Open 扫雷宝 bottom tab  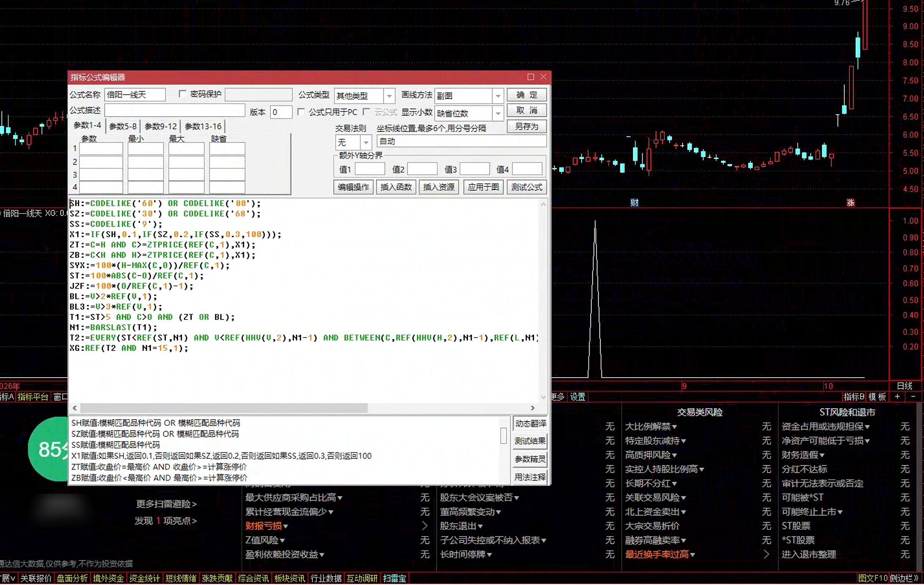pos(394,578)
